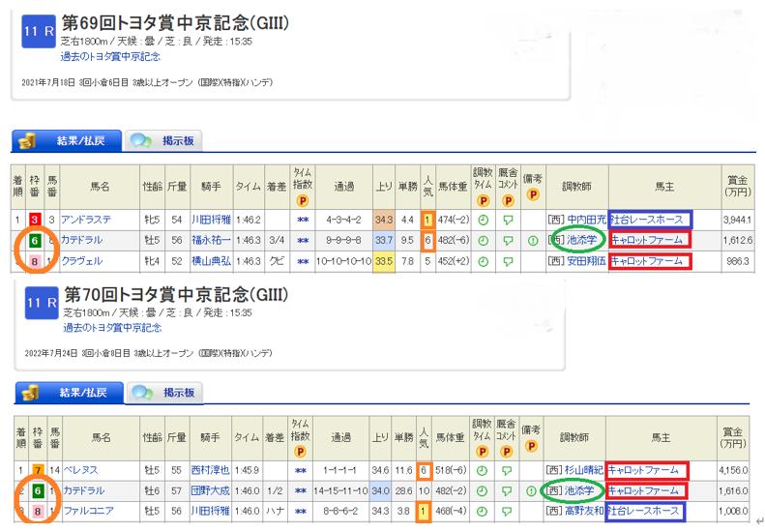Click the time index ** link for ベレヌス

(302, 470)
